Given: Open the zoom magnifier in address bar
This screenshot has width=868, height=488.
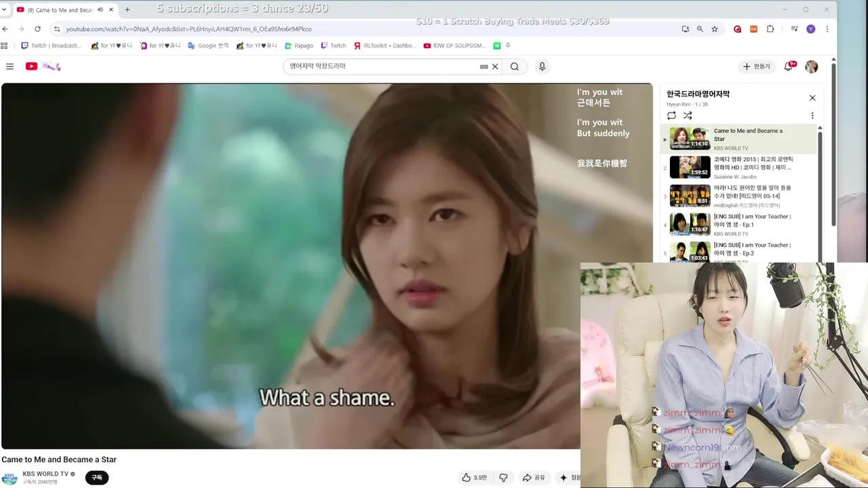Looking at the screenshot, I should coord(700,29).
